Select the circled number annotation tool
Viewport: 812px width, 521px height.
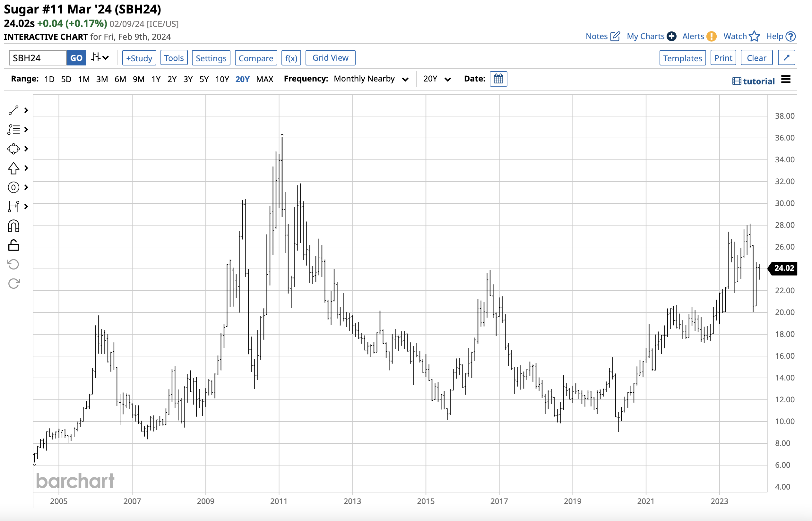pos(13,187)
